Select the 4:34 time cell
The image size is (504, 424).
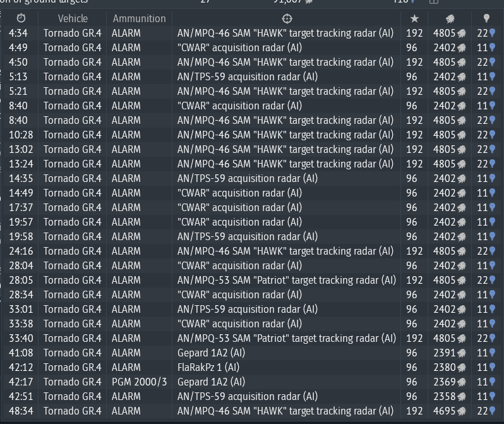point(18,33)
